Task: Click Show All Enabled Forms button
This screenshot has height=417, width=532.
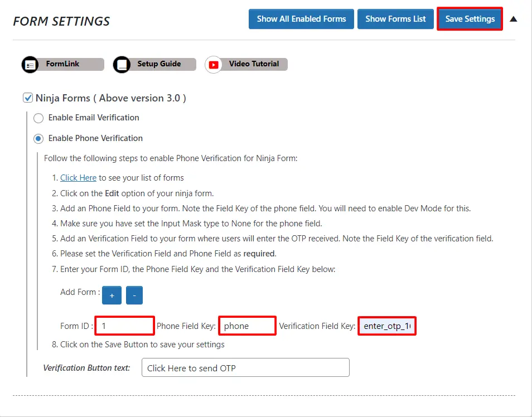Action: coord(301,19)
